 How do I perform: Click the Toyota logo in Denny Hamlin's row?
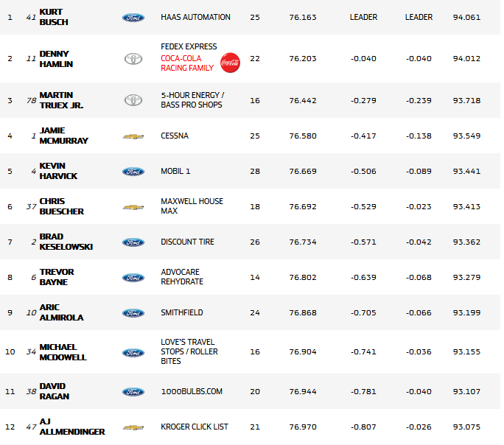[133, 58]
